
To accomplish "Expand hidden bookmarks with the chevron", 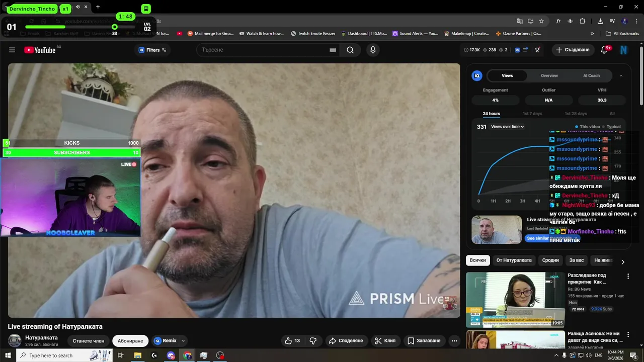I will (x=592, y=34).
